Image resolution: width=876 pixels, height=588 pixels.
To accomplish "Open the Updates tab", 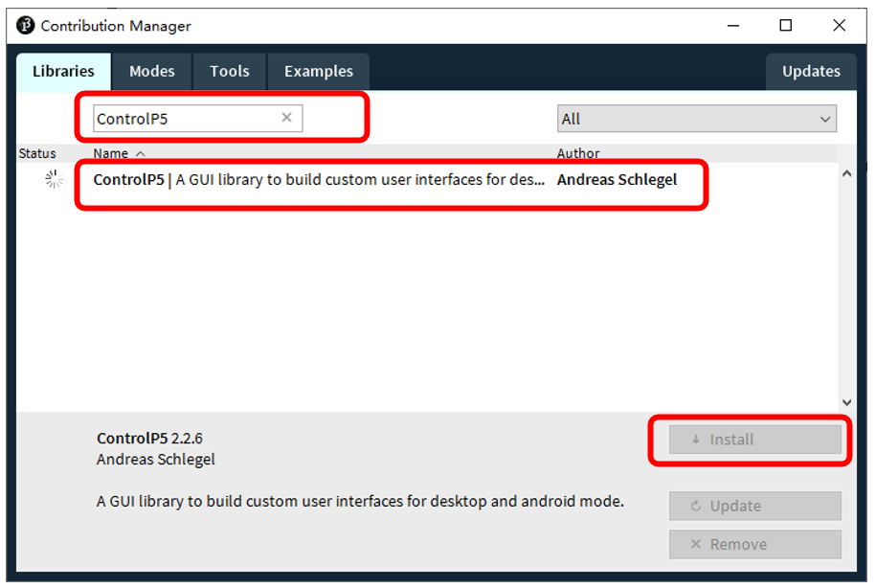I will pyautogui.click(x=811, y=72).
